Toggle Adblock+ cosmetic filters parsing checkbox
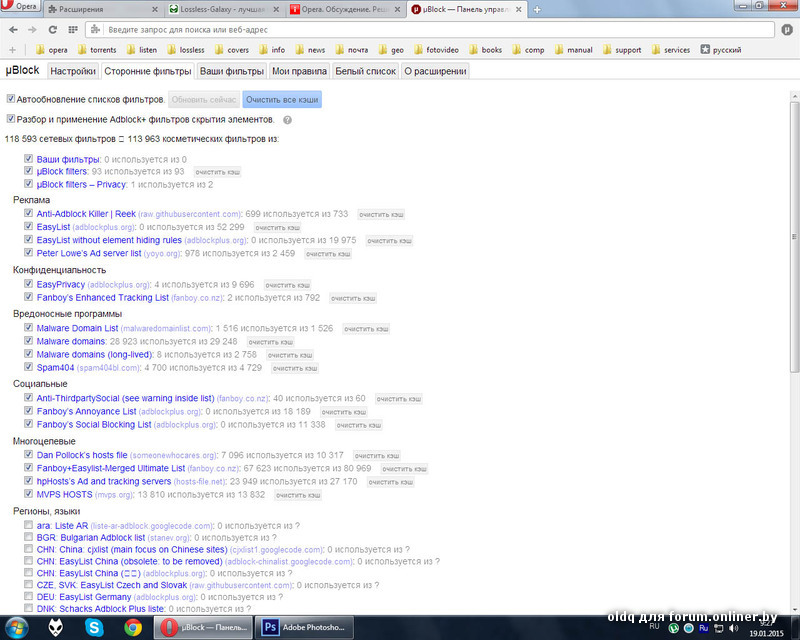The width and height of the screenshot is (800, 640). click(11, 119)
